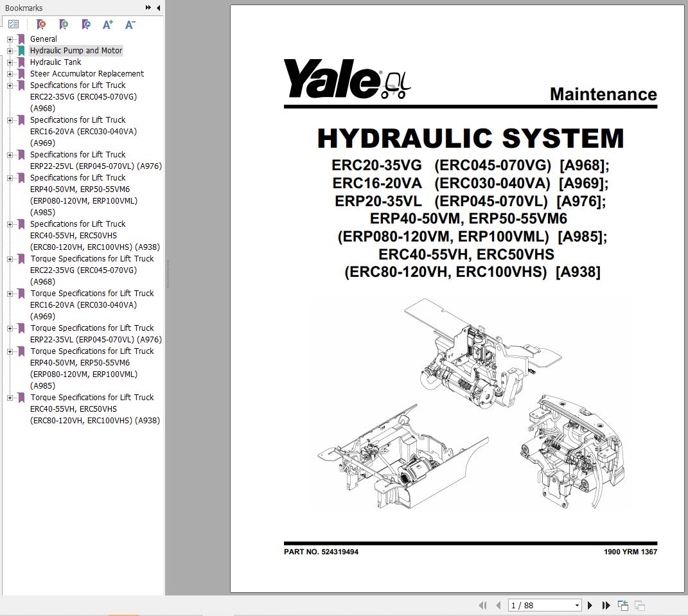Click the Yale logo on the page
Screen dimensions: 688x616
click(x=347, y=78)
